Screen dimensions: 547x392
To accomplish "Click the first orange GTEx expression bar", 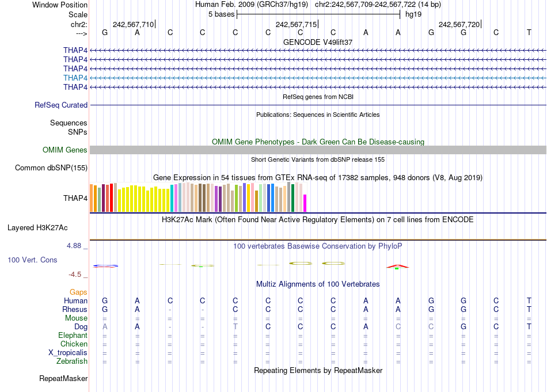I will pyautogui.click(x=92, y=198).
